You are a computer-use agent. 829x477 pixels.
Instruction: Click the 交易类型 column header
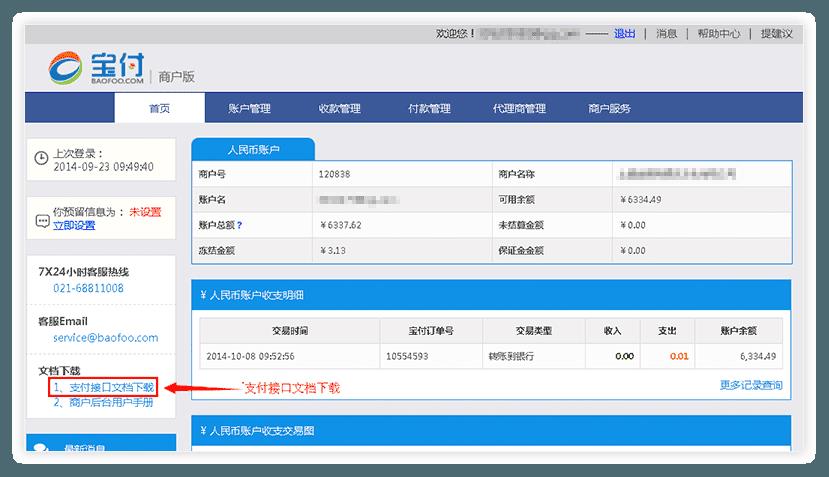534,331
